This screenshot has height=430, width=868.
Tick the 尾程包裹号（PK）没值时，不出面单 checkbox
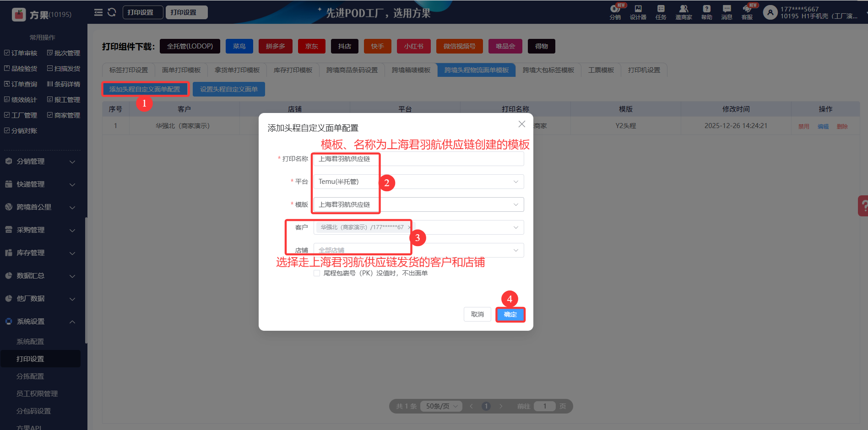(x=317, y=273)
